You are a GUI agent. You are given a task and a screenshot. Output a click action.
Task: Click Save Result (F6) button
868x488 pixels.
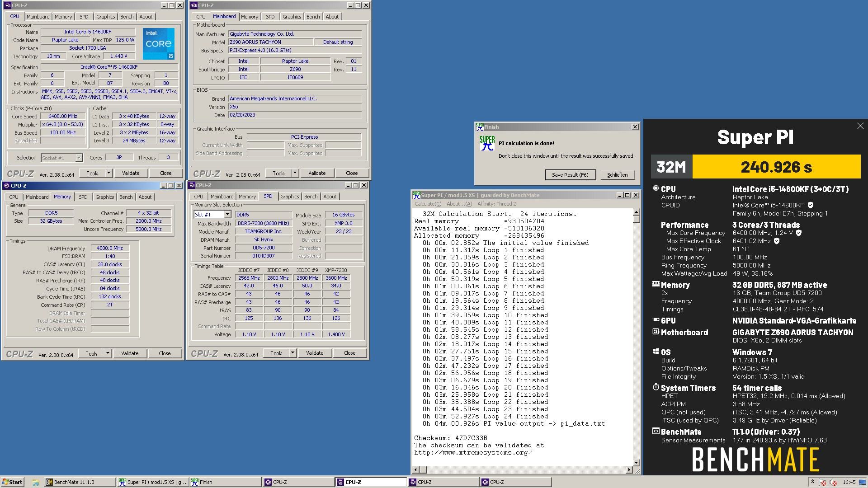pyautogui.click(x=570, y=175)
